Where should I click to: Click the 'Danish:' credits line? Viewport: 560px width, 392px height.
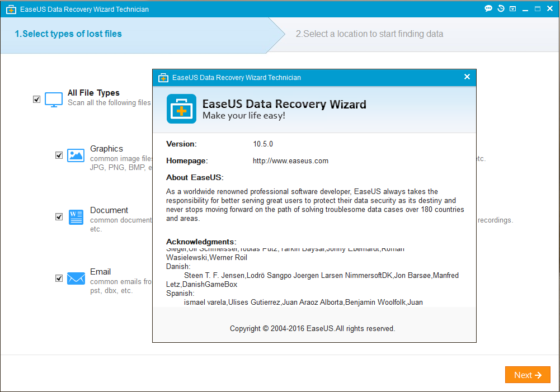pos(178,266)
